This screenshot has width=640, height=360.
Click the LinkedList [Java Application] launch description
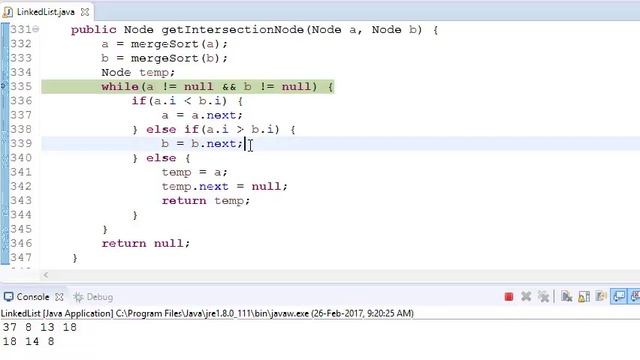point(207,313)
